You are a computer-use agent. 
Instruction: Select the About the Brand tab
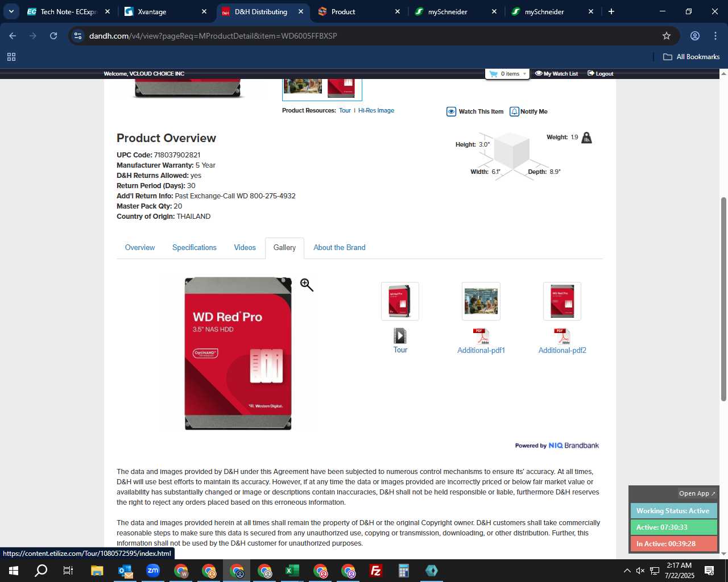click(340, 248)
